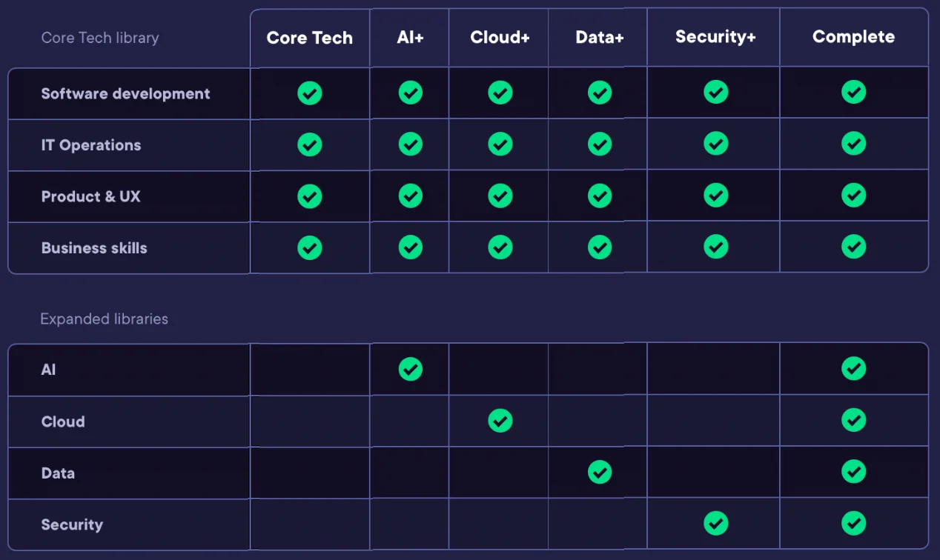
Task: Expand the Core Tech library section
Action: tap(99, 37)
